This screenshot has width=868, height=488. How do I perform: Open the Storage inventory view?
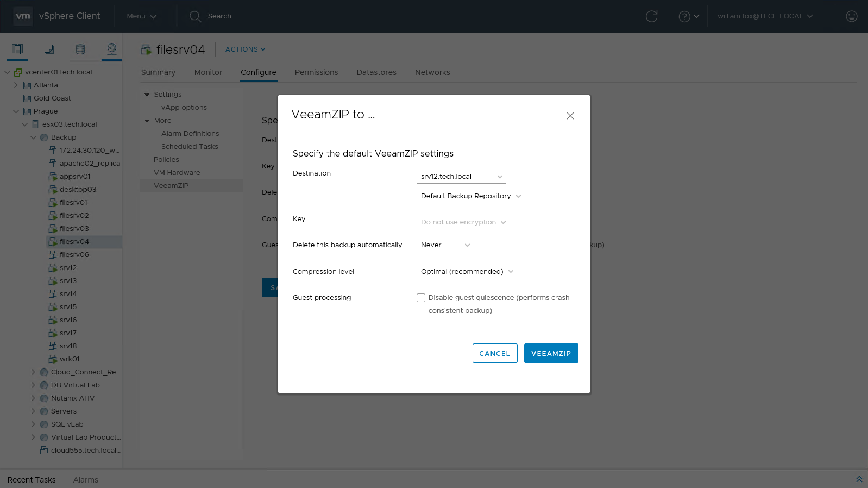[80, 49]
